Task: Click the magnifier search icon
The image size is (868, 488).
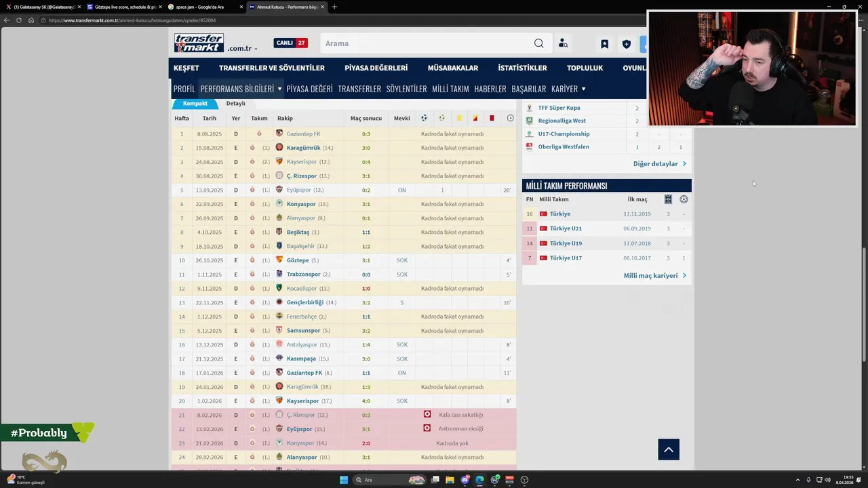Action: click(538, 43)
